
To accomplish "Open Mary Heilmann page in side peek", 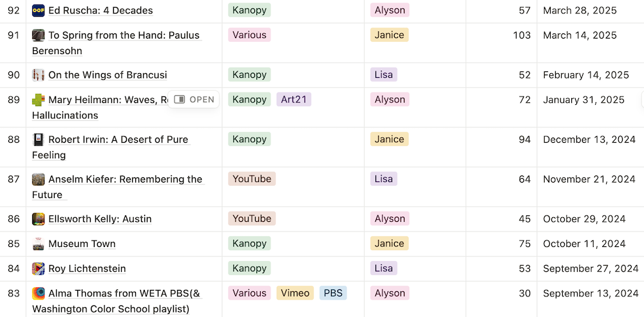I will [194, 100].
